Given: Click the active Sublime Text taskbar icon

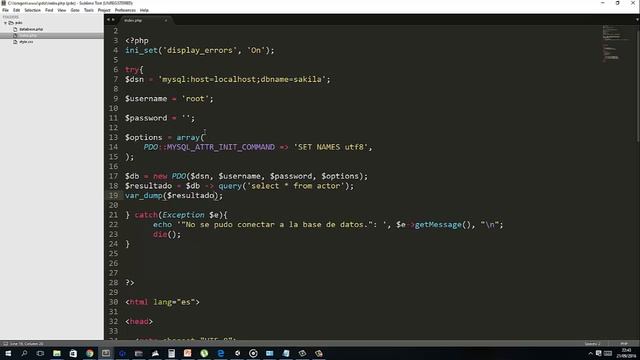Looking at the screenshot, I should click(x=106, y=353).
